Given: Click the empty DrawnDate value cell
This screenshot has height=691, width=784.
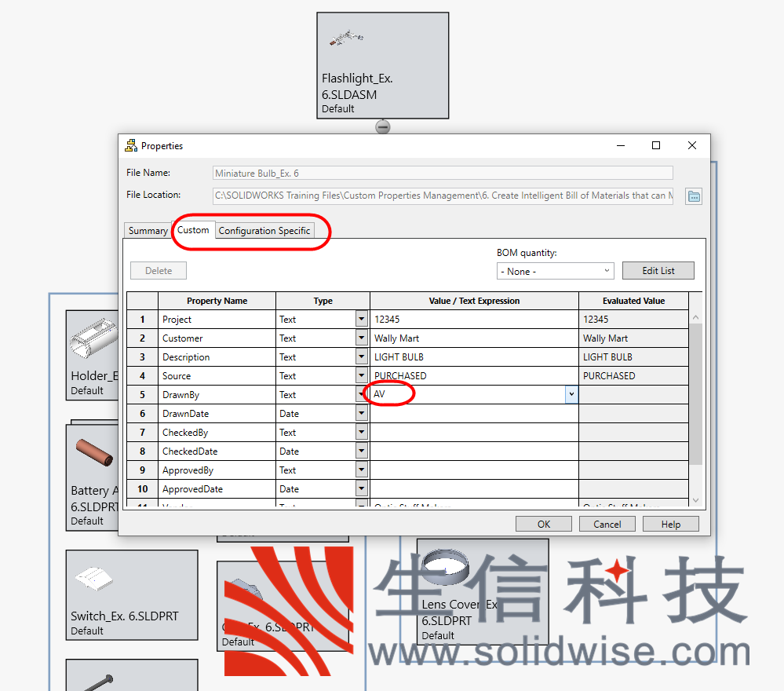Looking at the screenshot, I should point(474,413).
